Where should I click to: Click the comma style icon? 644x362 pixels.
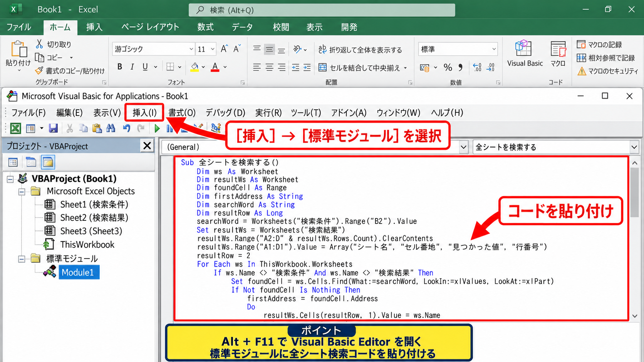pyautogui.click(x=460, y=68)
